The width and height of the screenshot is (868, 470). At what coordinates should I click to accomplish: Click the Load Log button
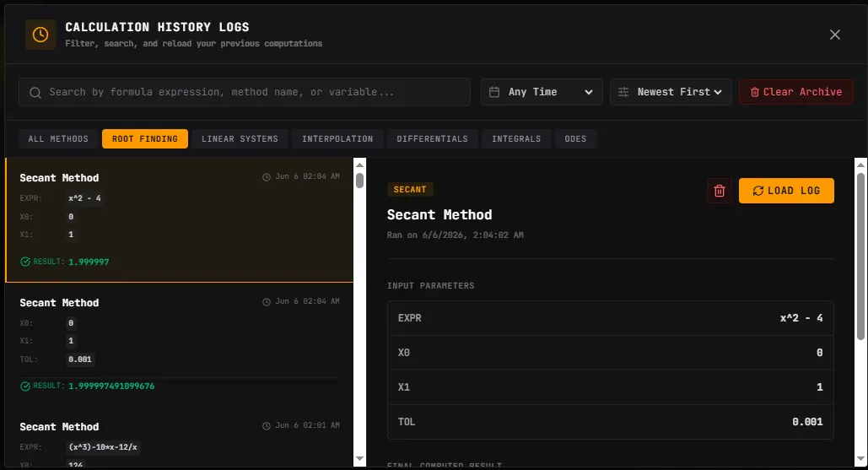click(786, 191)
